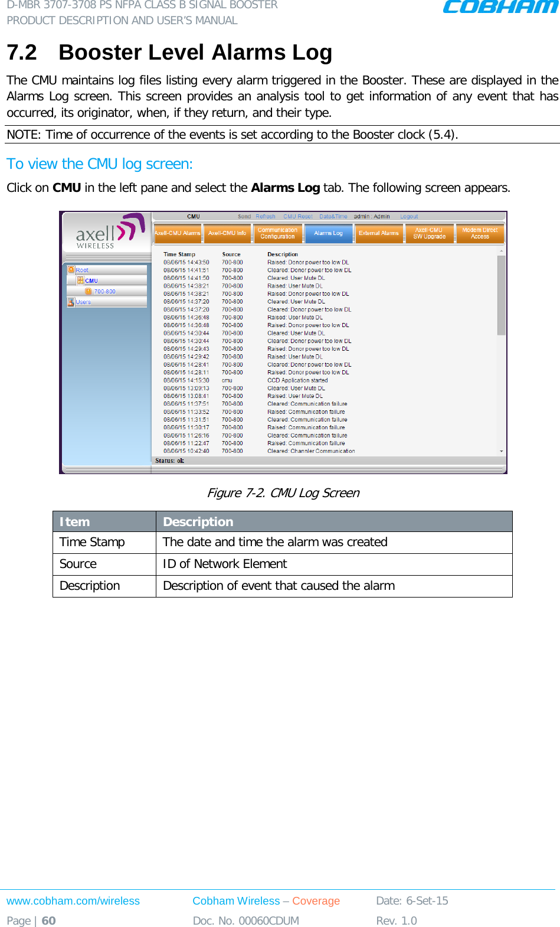This screenshot has width=560, height=927.
Task: Switch to the Axell-CMU Info tab
Action: coord(227,233)
